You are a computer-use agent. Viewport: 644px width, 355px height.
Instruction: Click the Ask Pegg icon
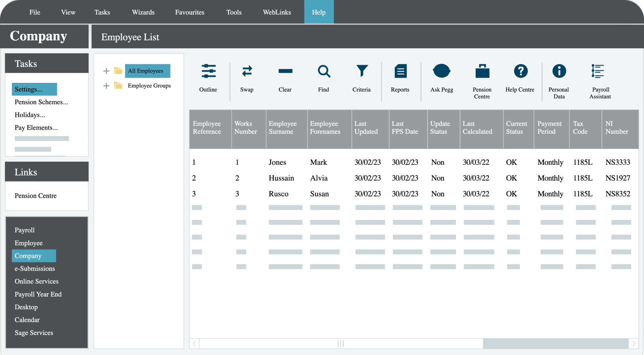441,71
